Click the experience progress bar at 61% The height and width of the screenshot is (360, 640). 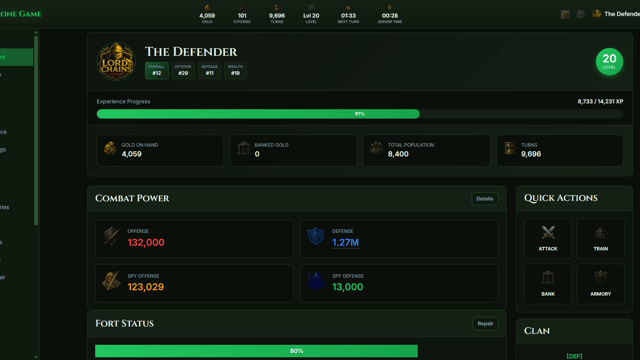coord(360,114)
